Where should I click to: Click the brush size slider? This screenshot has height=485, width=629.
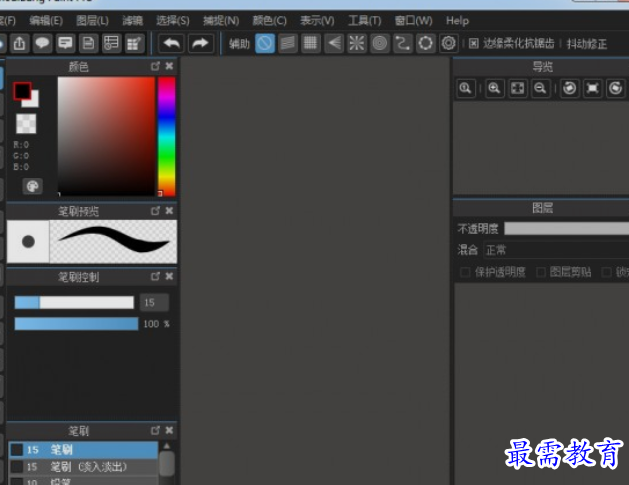[74, 302]
